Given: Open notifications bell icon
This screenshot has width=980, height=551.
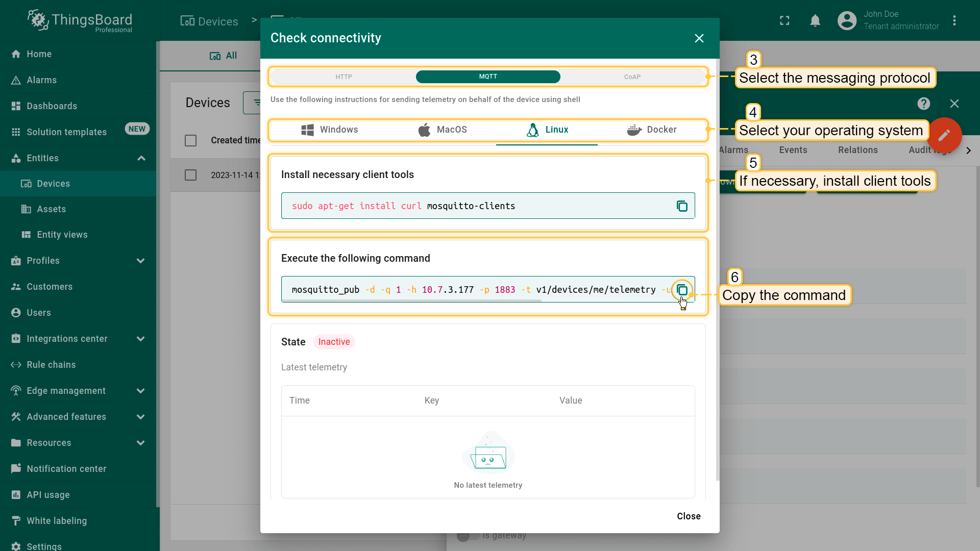Looking at the screenshot, I should click(815, 20).
